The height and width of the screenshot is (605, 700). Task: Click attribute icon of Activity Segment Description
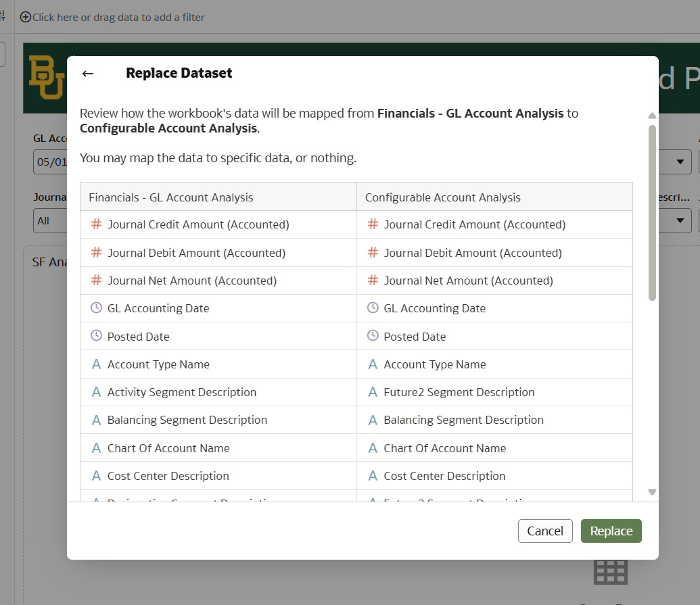(x=96, y=392)
